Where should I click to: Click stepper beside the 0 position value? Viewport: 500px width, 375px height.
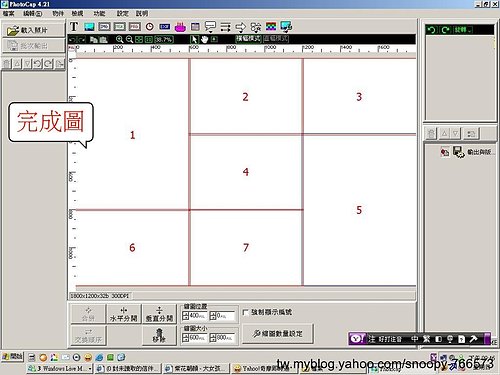pos(213,316)
